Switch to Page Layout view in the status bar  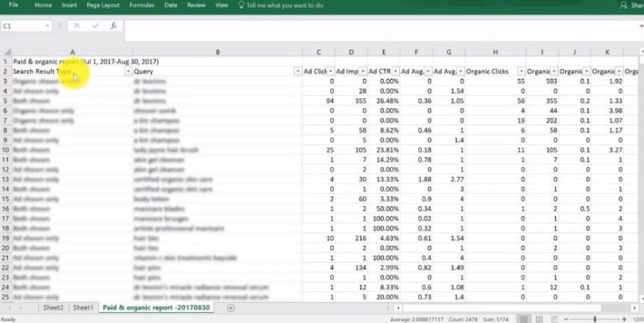(x=539, y=320)
